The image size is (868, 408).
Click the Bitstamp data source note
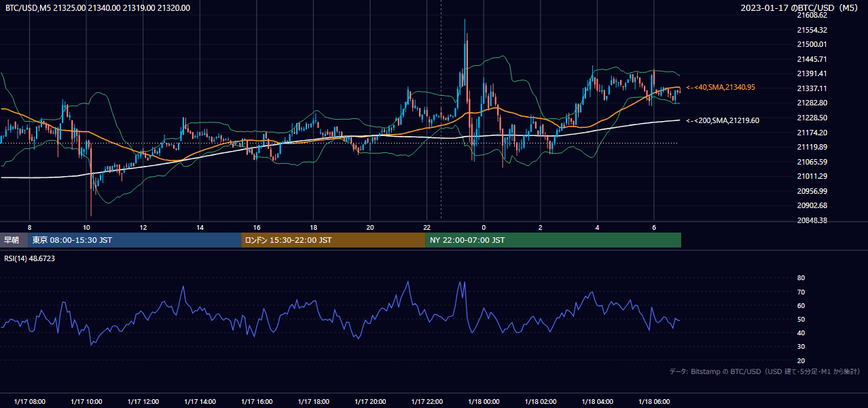coord(765,372)
